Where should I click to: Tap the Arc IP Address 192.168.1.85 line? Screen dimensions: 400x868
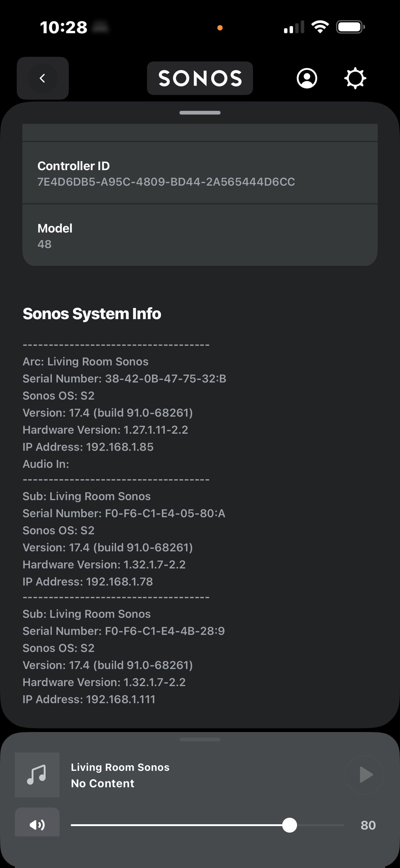pyautogui.click(x=88, y=447)
